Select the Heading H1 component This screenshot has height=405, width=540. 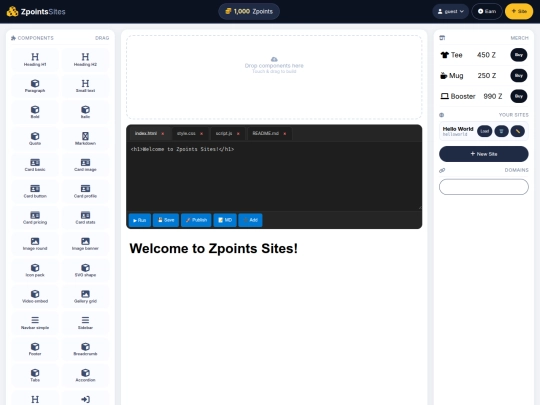coord(35,60)
